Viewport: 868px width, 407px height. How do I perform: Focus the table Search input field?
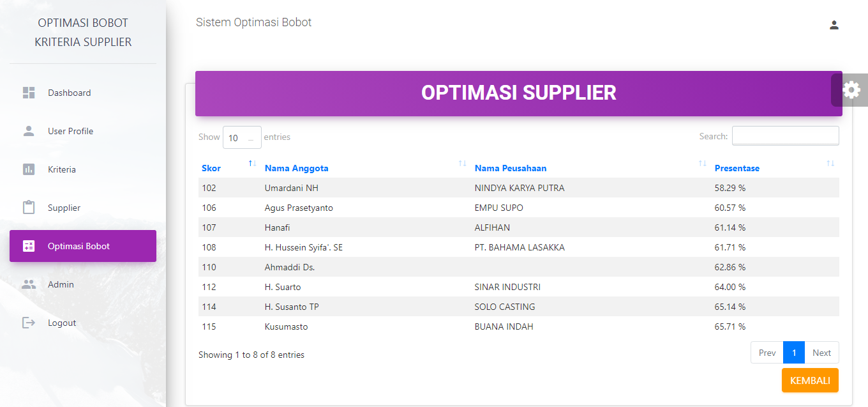(785, 136)
